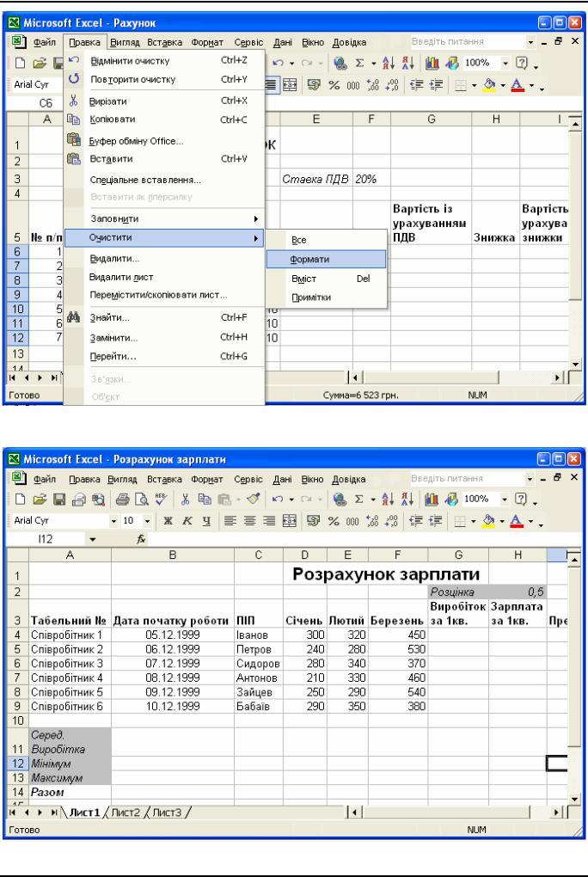Viewport: 588px width, 877px height.
Task: Click Save diskette icon in Розрахунок зарплати window
Action: (x=59, y=499)
